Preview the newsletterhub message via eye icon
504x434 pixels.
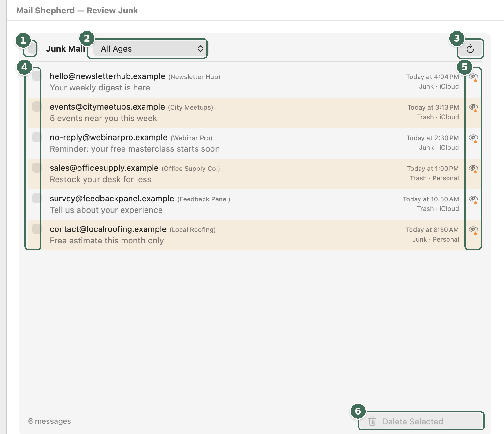tap(473, 77)
